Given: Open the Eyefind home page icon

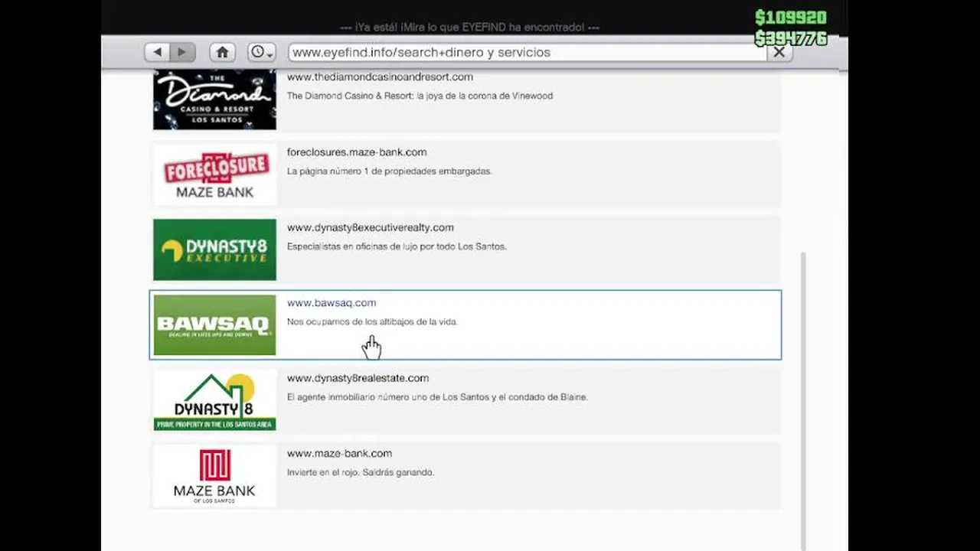Looking at the screenshot, I should [222, 52].
